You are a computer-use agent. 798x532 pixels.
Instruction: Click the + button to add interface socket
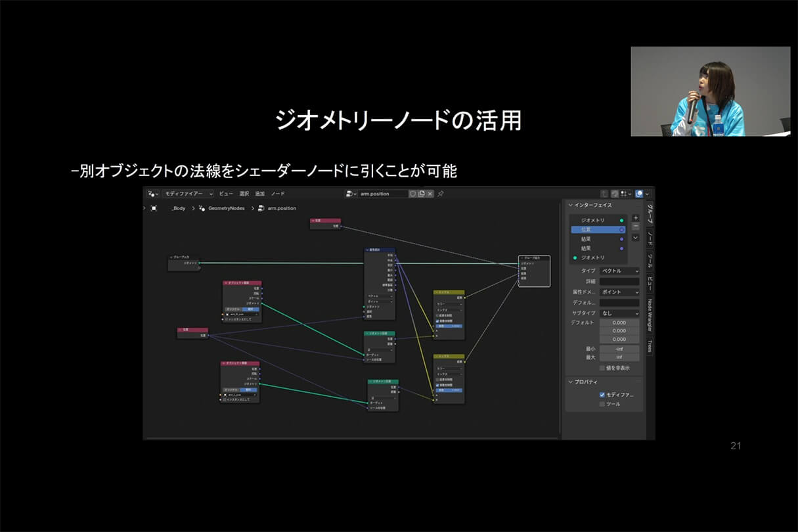tap(635, 217)
